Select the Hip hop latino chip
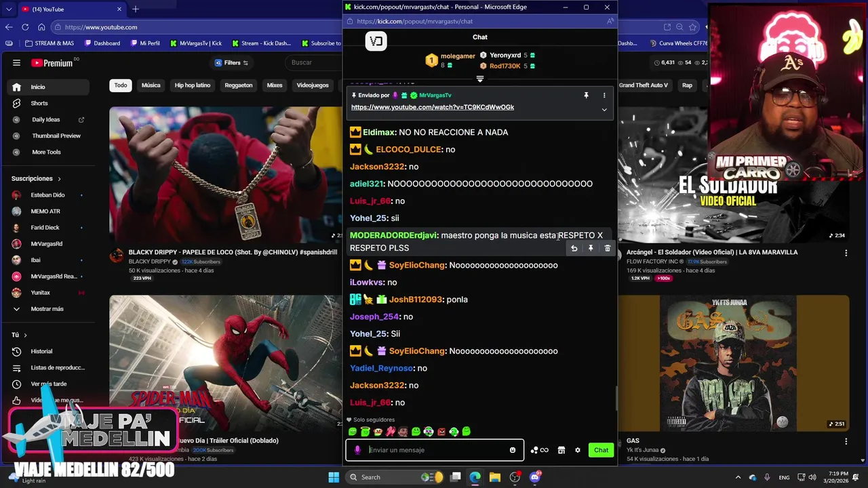Screen dimensions: 868x488 click(x=193, y=85)
